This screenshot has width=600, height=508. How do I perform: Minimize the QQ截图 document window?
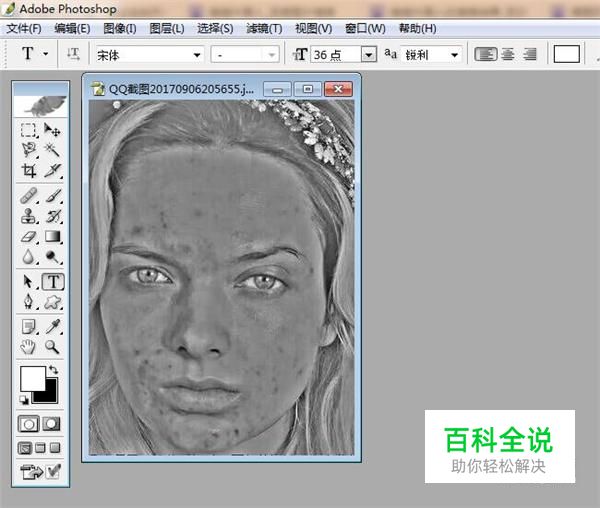[278, 89]
